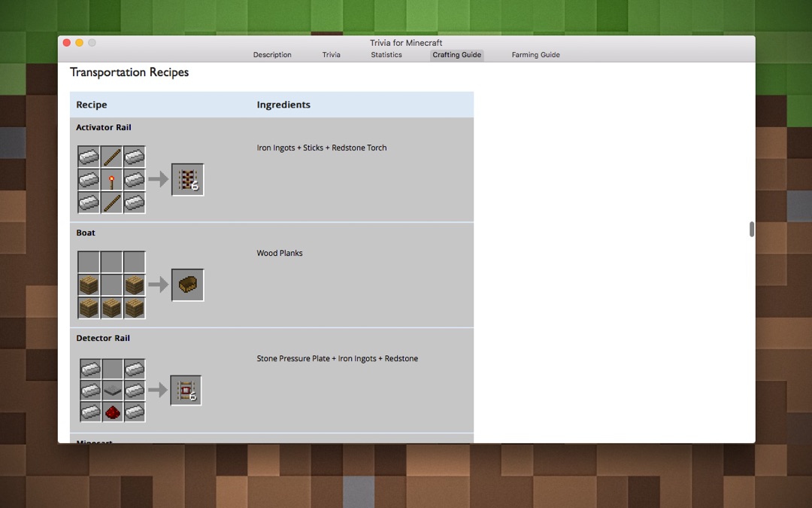The height and width of the screenshot is (508, 812).
Task: Go to the Farming Guide tab
Action: (535, 55)
